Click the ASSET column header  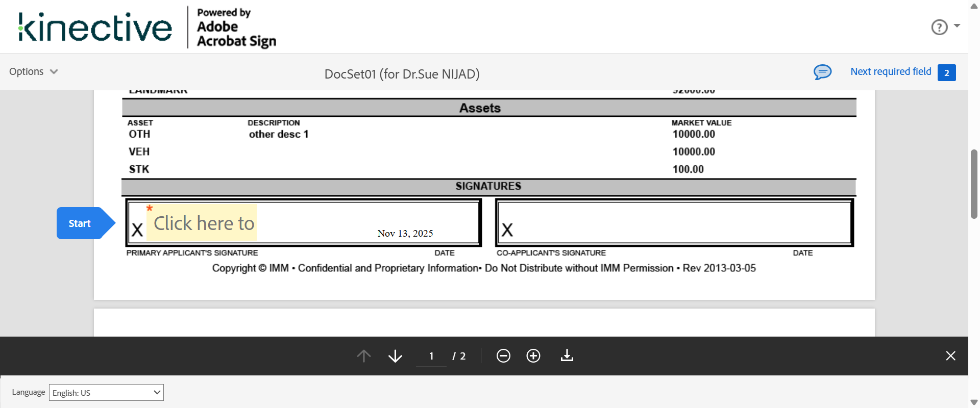[140, 123]
